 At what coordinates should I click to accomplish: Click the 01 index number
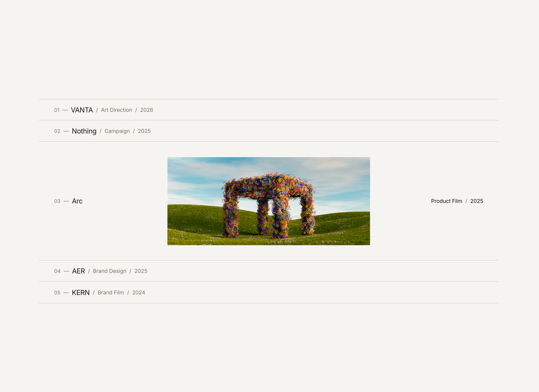pos(57,110)
